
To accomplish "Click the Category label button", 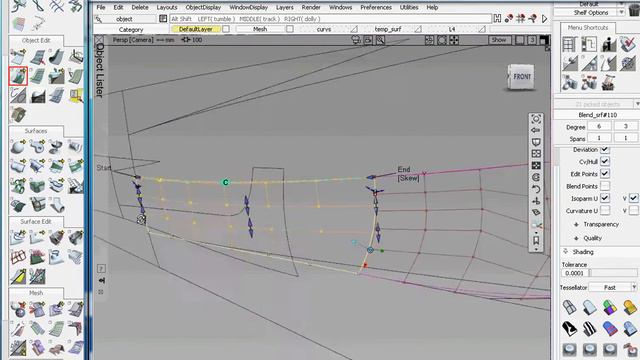I will point(131,29).
